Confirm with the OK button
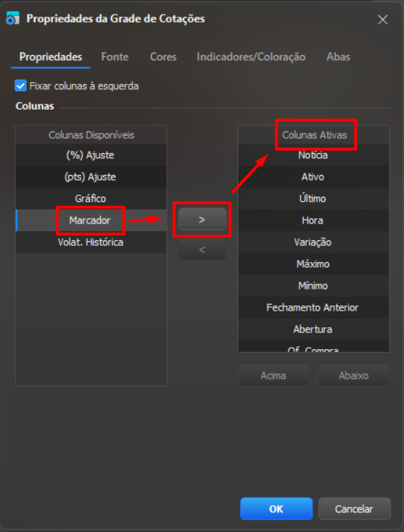Screen dimensions: 404x532 [x=276, y=509]
